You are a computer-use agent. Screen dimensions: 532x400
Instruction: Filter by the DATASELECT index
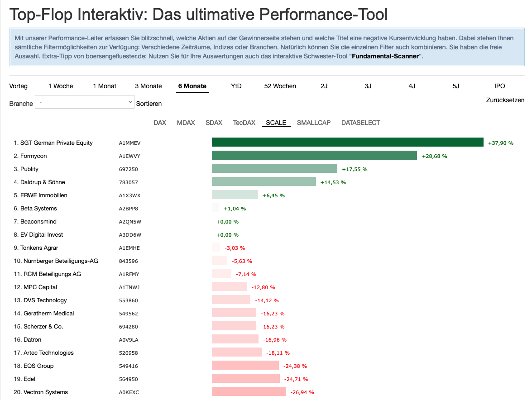(x=361, y=123)
